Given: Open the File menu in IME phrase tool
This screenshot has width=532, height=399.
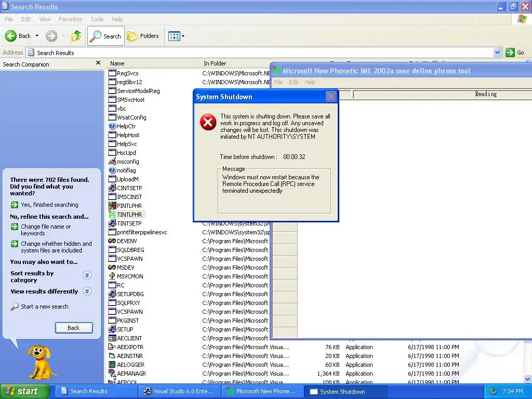Looking at the screenshot, I should coord(278,82).
